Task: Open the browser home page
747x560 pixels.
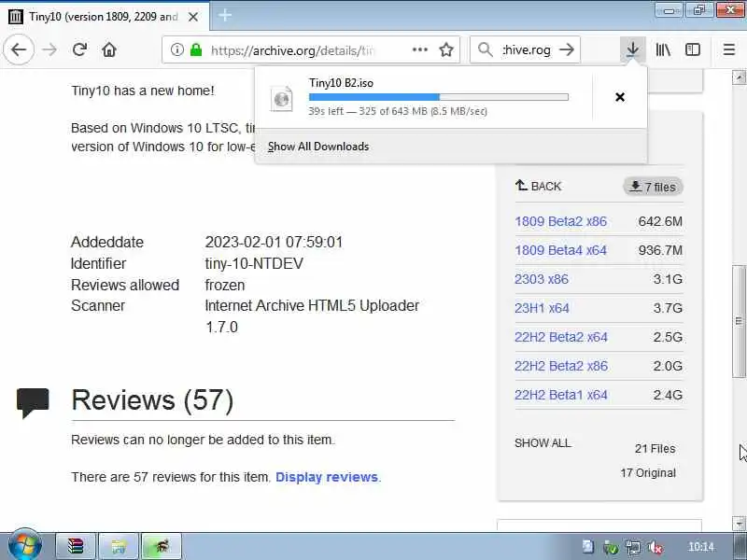Action: pos(109,49)
